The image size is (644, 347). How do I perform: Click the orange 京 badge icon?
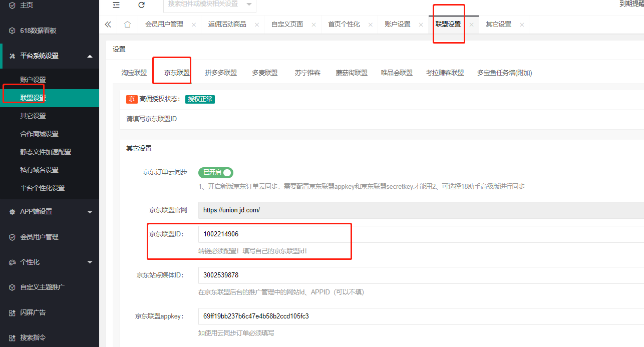132,99
